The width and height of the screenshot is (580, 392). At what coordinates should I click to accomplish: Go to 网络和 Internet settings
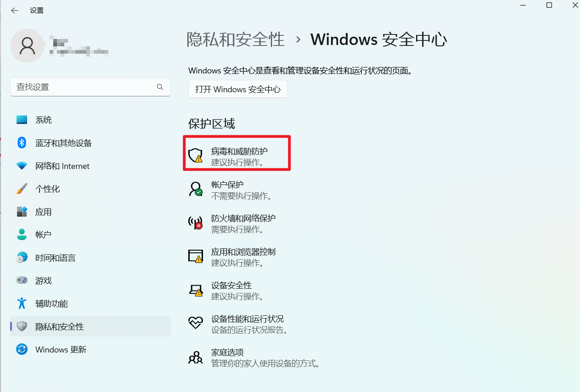pyautogui.click(x=90, y=166)
